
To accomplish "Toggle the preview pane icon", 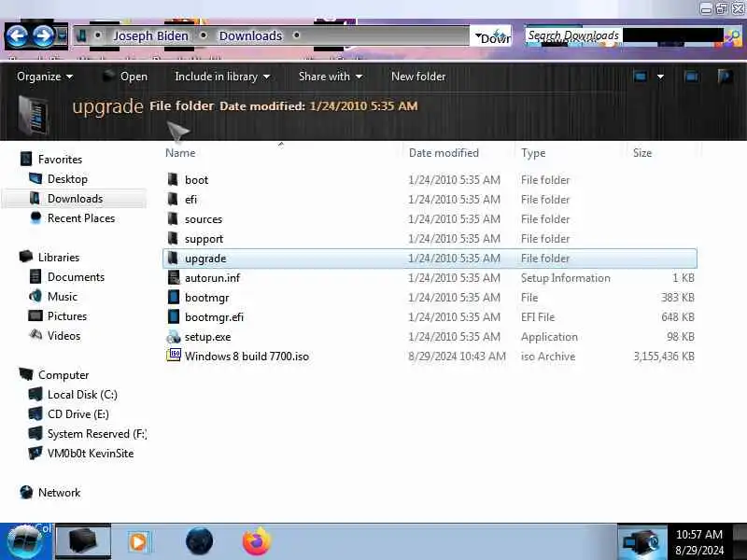I will coord(691,77).
